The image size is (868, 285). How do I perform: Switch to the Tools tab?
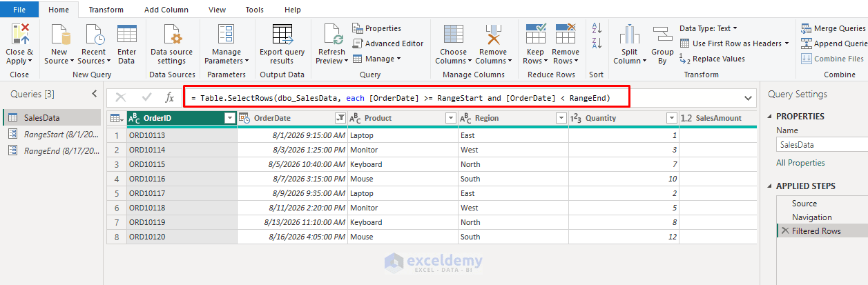pyautogui.click(x=255, y=10)
